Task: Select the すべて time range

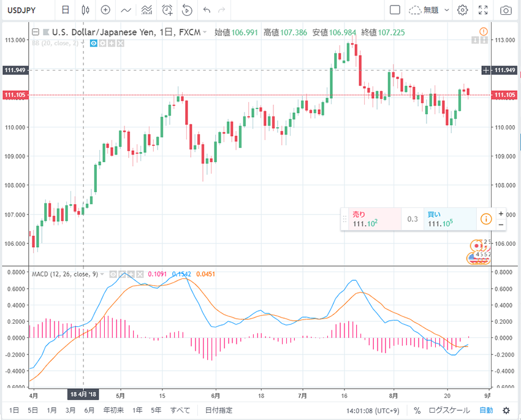Action: click(180, 410)
